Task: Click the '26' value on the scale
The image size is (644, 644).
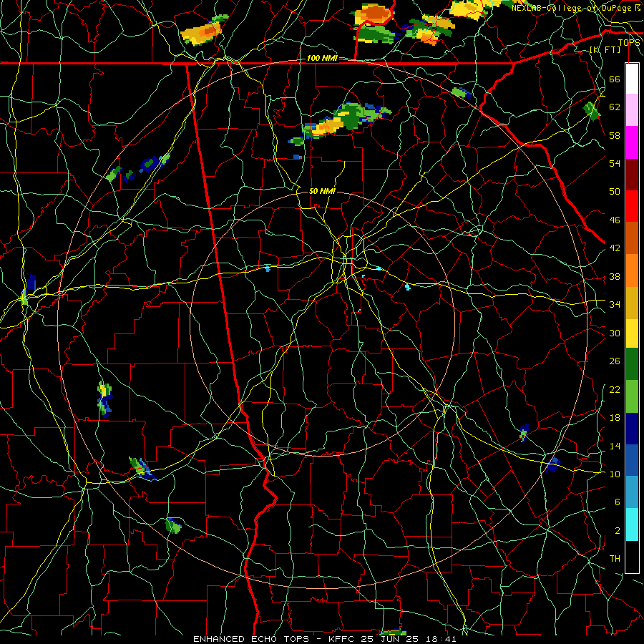Action: click(x=615, y=361)
